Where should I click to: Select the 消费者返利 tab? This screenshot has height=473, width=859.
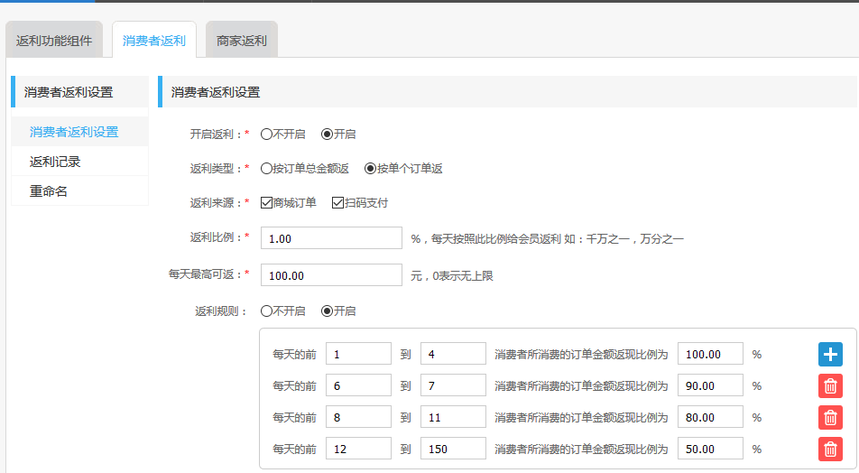(154, 41)
